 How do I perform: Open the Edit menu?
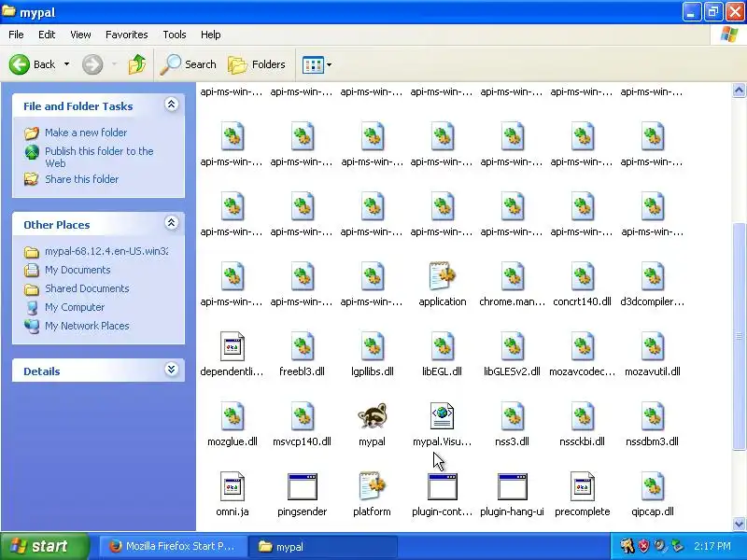pos(47,35)
